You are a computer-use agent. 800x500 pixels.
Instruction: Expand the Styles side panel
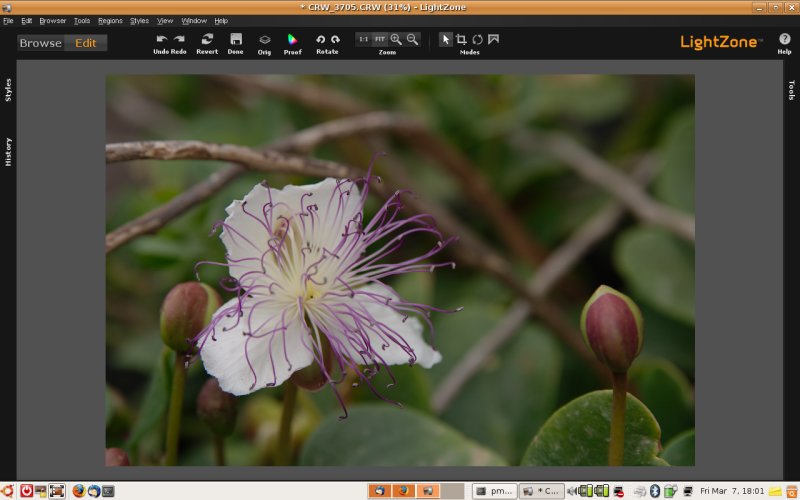[8, 90]
